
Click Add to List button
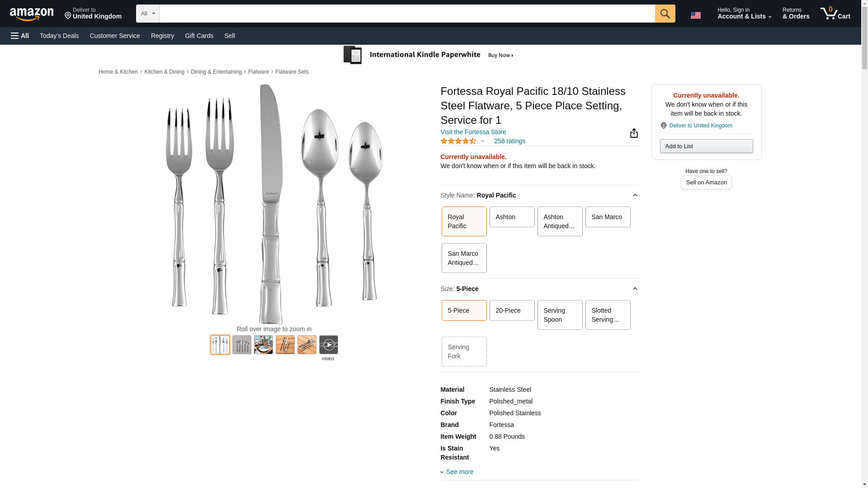pos(706,146)
